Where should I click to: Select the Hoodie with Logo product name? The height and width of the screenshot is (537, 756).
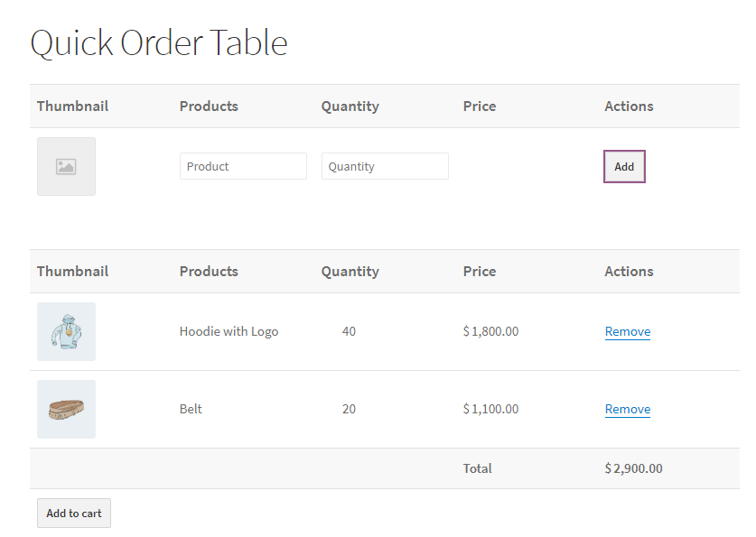(229, 331)
